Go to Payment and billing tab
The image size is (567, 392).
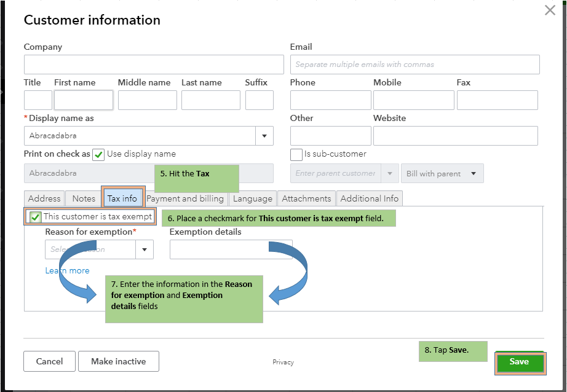[x=185, y=198]
